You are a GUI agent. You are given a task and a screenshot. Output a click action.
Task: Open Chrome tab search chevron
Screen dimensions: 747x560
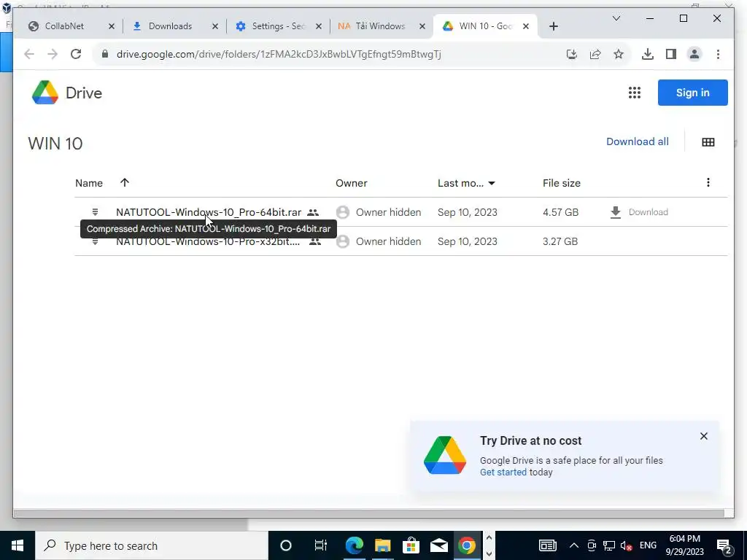[616, 18]
